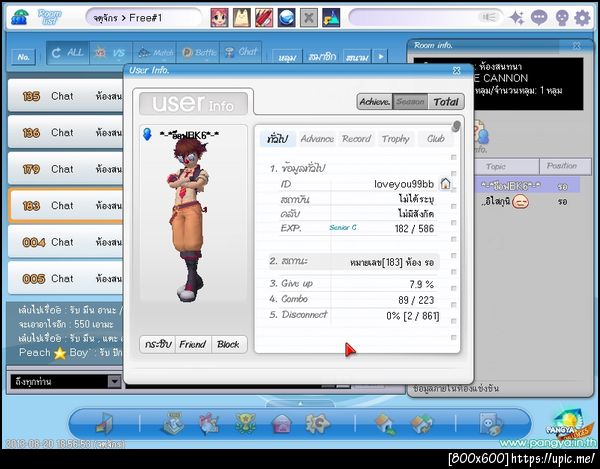Open the locker safe icon in bottom bar
This screenshot has height=469, width=600.
[491, 424]
